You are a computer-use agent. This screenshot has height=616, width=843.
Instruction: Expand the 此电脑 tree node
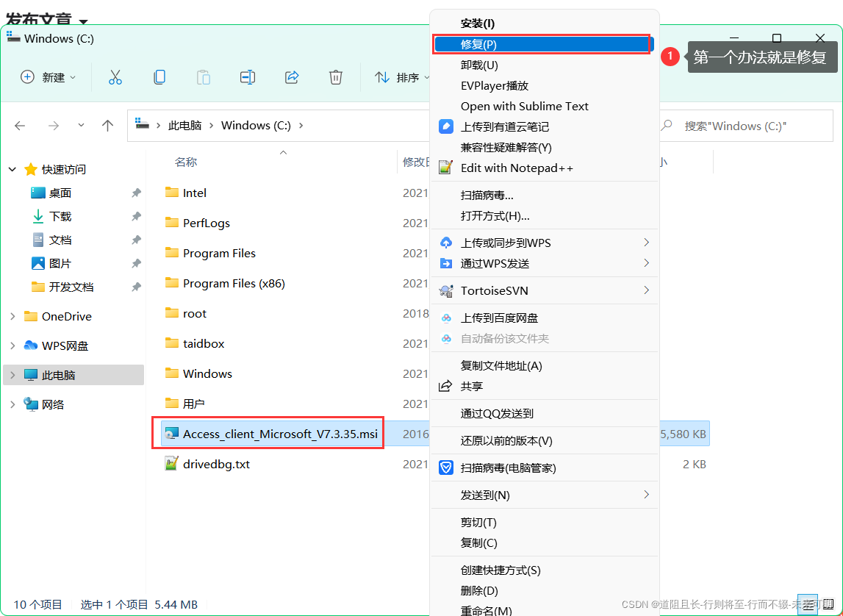click(x=12, y=375)
